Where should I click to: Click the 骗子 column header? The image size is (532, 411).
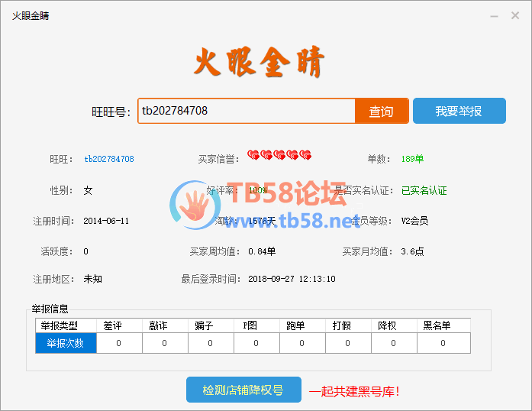click(x=204, y=325)
